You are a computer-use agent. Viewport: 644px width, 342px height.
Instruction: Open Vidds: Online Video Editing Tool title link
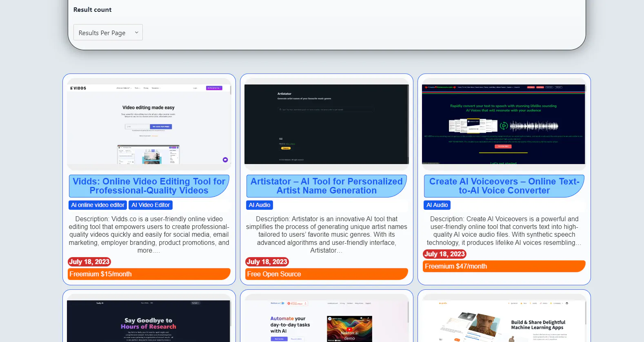click(x=149, y=186)
